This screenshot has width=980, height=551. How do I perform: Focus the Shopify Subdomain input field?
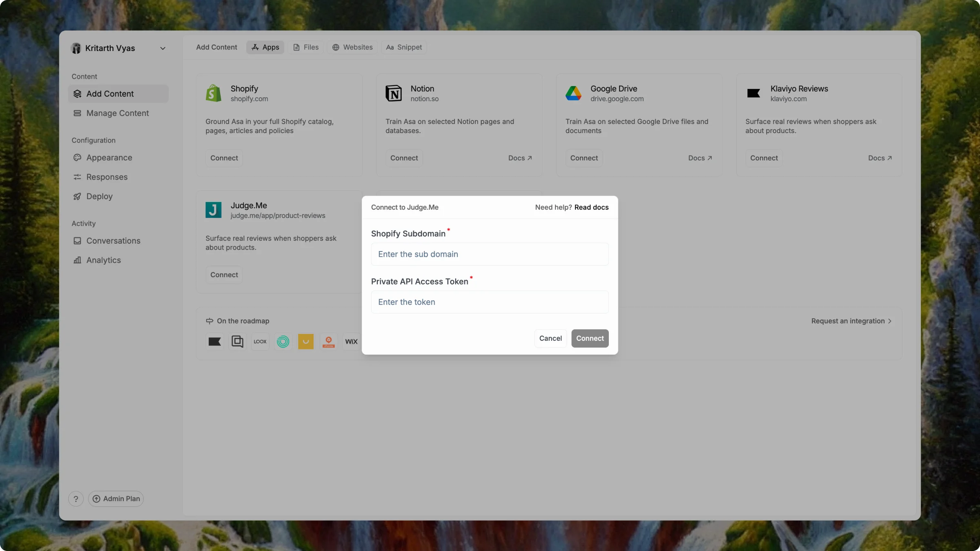[490, 254]
